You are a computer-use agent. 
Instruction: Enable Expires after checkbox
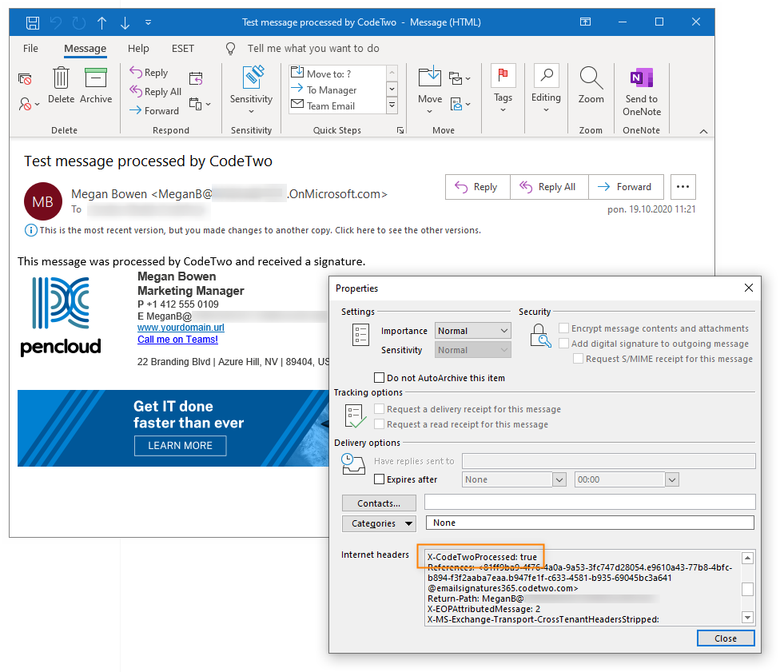pyautogui.click(x=380, y=479)
